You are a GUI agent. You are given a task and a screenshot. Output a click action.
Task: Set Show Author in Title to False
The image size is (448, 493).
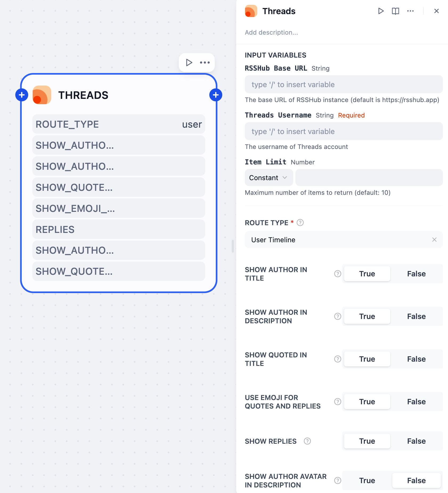pyautogui.click(x=416, y=274)
